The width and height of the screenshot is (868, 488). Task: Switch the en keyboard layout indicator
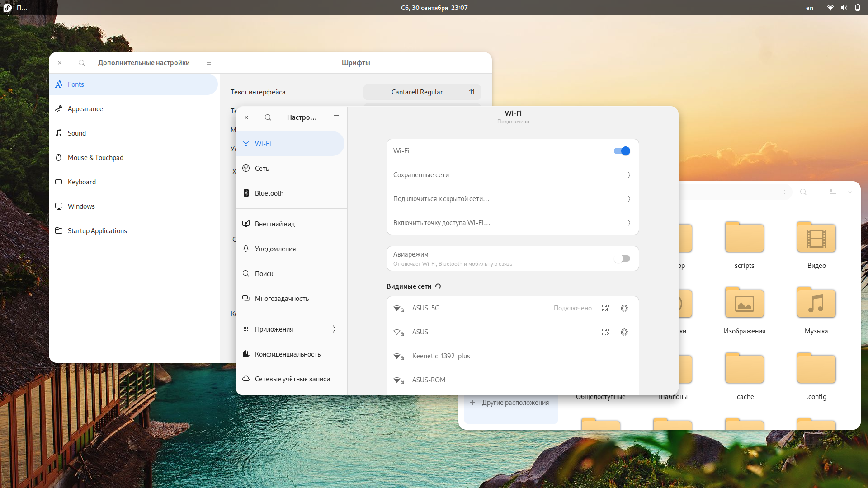pyautogui.click(x=810, y=8)
